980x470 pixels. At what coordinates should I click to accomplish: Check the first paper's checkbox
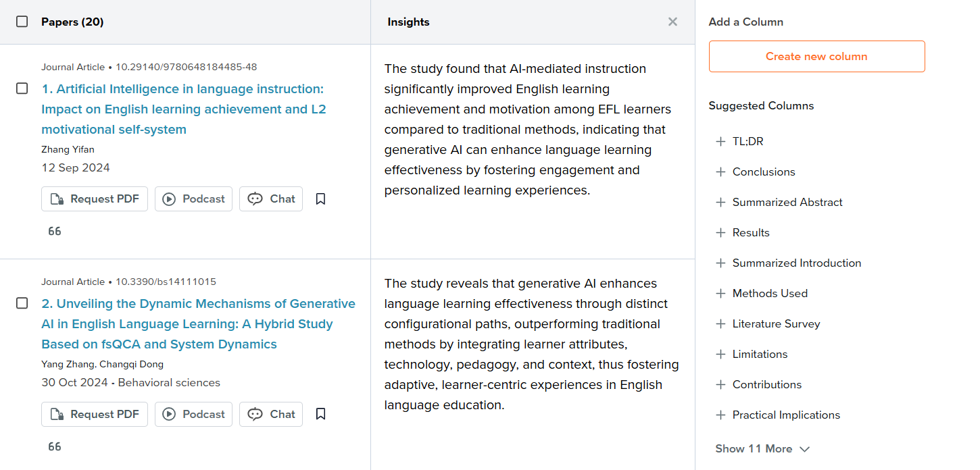point(22,88)
